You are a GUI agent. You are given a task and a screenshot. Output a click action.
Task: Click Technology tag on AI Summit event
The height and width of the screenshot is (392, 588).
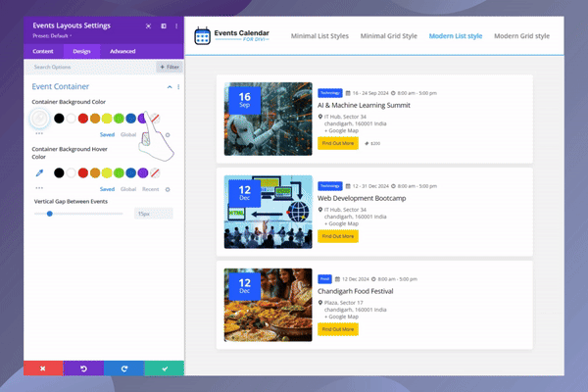(x=330, y=93)
